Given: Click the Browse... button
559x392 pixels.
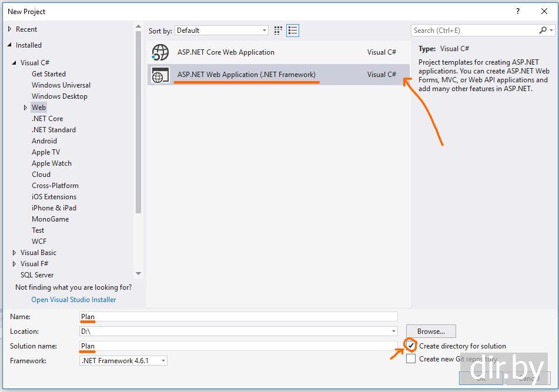Looking at the screenshot, I should [431, 331].
